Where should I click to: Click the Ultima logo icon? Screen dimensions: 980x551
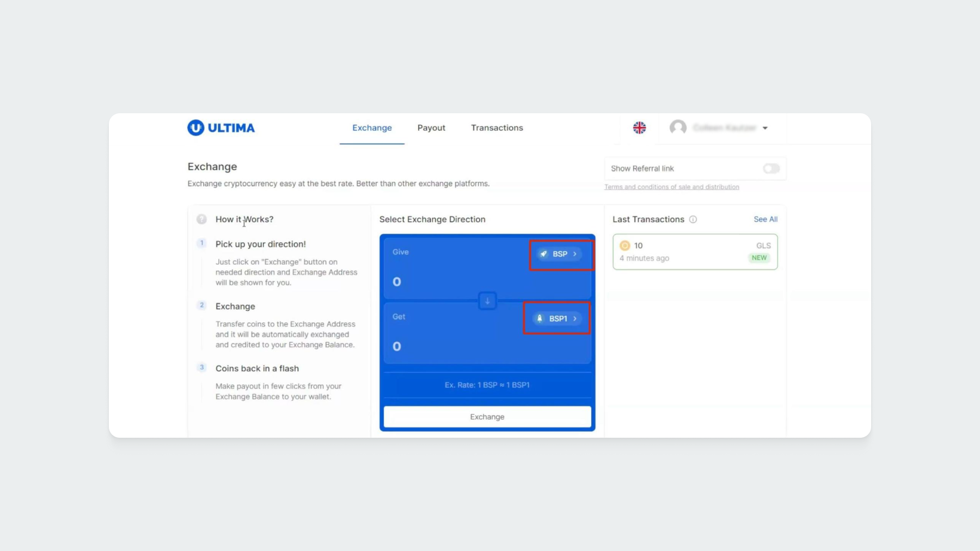coord(195,127)
